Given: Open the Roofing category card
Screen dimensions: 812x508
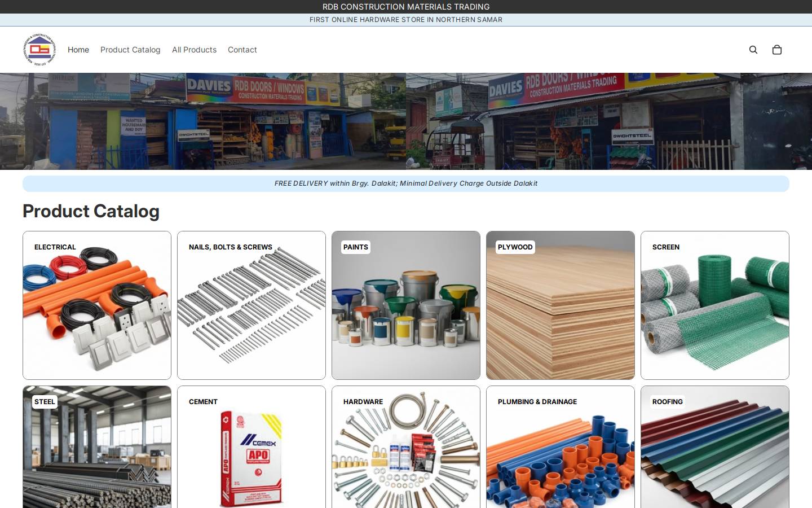Looking at the screenshot, I should coord(715,447).
